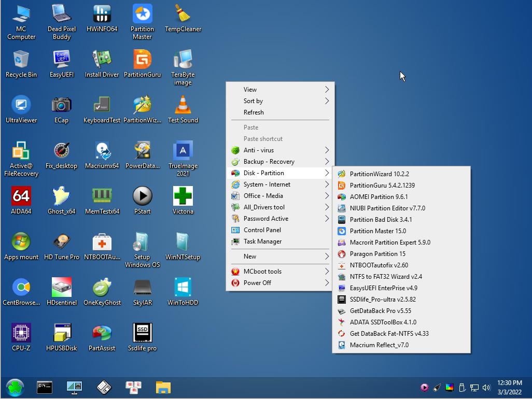
Task: Open the CPU-Z desktop shortcut
Action: [21, 334]
